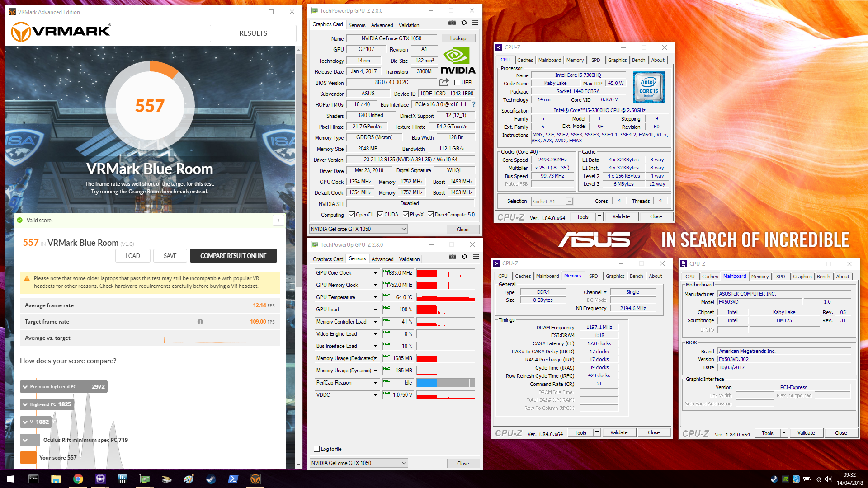Open the GPU Temperature sensor dropdown
This screenshot has height=488, width=868.
[375, 297]
